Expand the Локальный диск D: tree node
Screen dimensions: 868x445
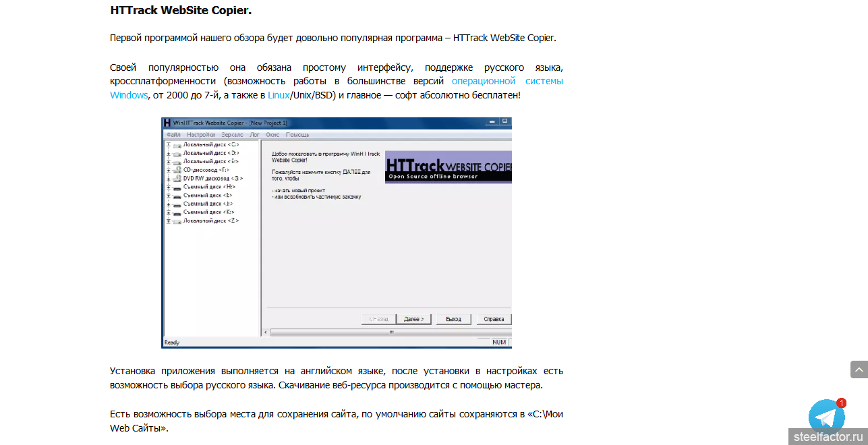[x=169, y=154]
